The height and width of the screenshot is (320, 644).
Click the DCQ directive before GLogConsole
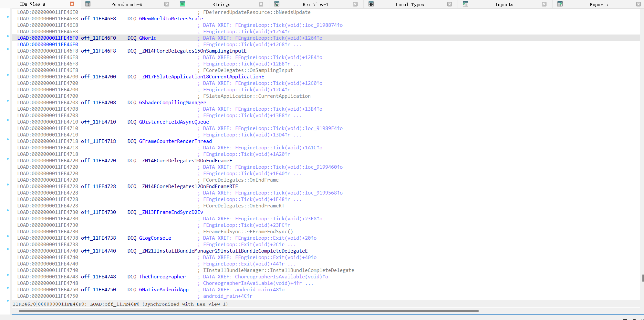click(x=132, y=238)
